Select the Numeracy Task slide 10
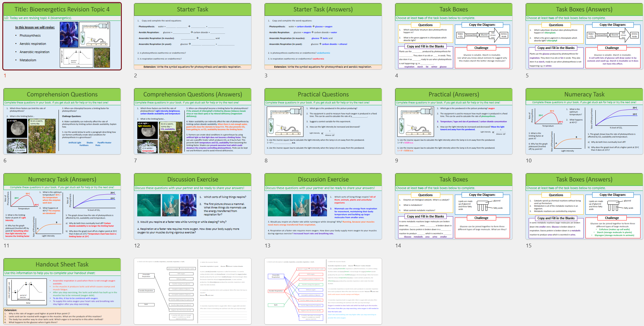This screenshot has height=326, width=644. coord(584,121)
